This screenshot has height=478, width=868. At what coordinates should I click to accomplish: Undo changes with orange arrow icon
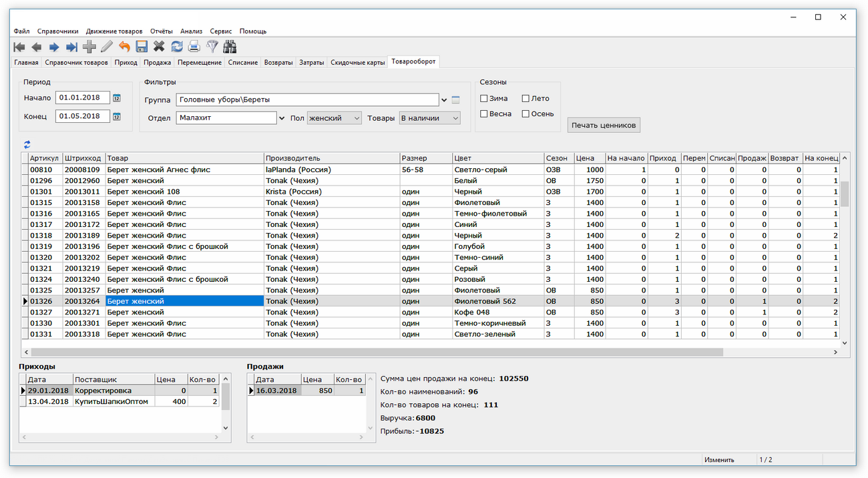click(x=124, y=47)
